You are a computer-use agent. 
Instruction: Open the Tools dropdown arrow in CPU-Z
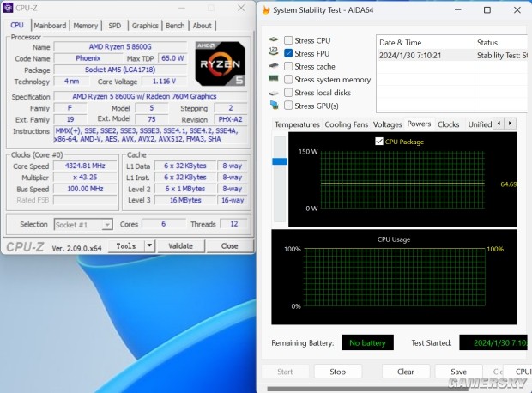(x=149, y=245)
